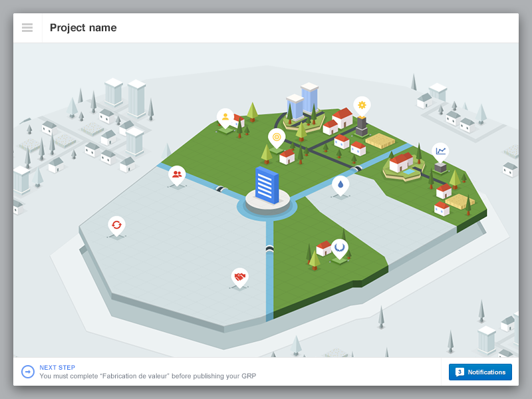532x399 pixels.
Task: Toggle the notification badge showing 3
Action: click(x=458, y=372)
